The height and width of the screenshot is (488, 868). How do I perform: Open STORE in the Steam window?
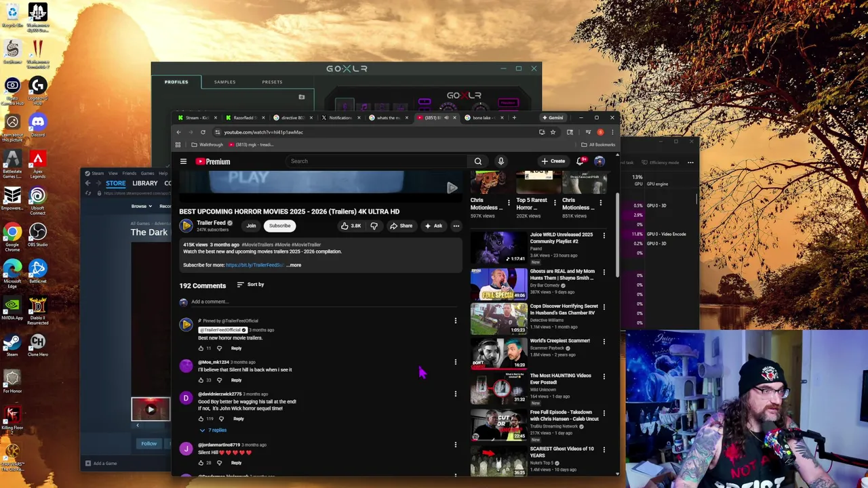[x=115, y=184]
